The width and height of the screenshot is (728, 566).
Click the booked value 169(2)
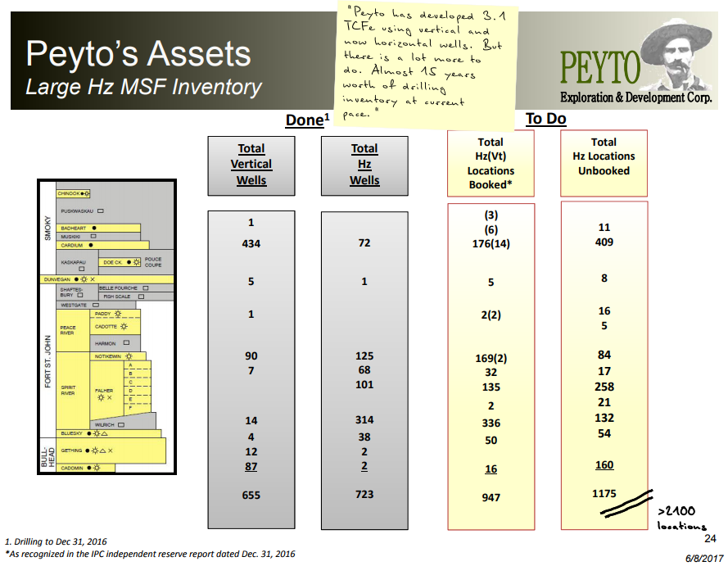coord(491,359)
